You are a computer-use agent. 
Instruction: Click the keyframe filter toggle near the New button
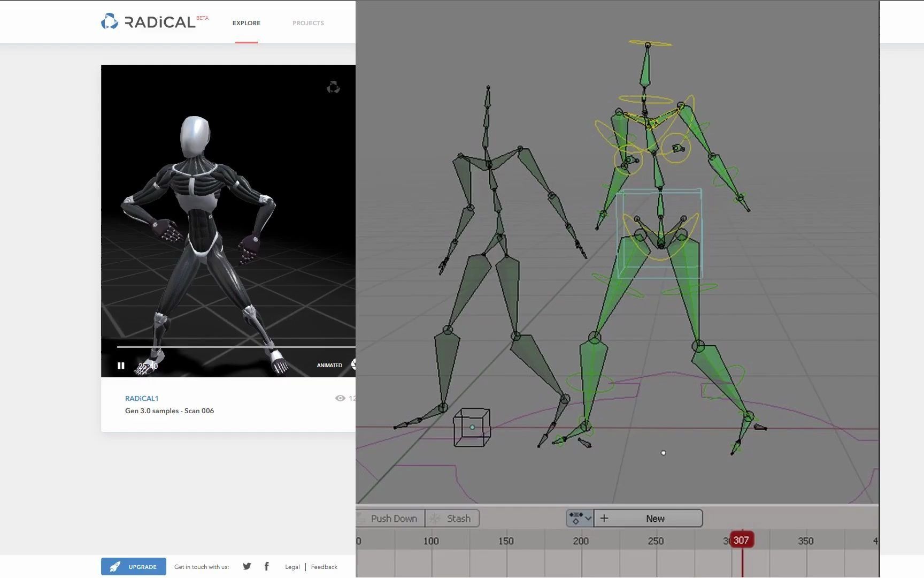click(x=576, y=518)
